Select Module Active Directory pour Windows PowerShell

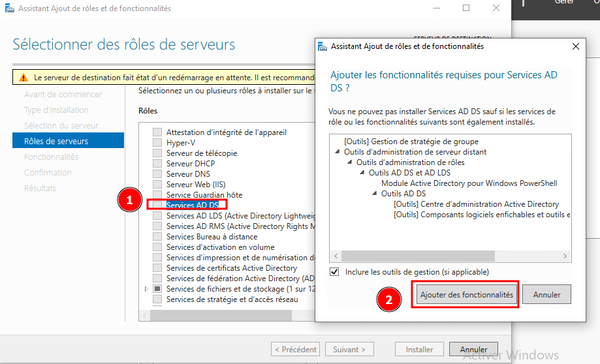(469, 183)
